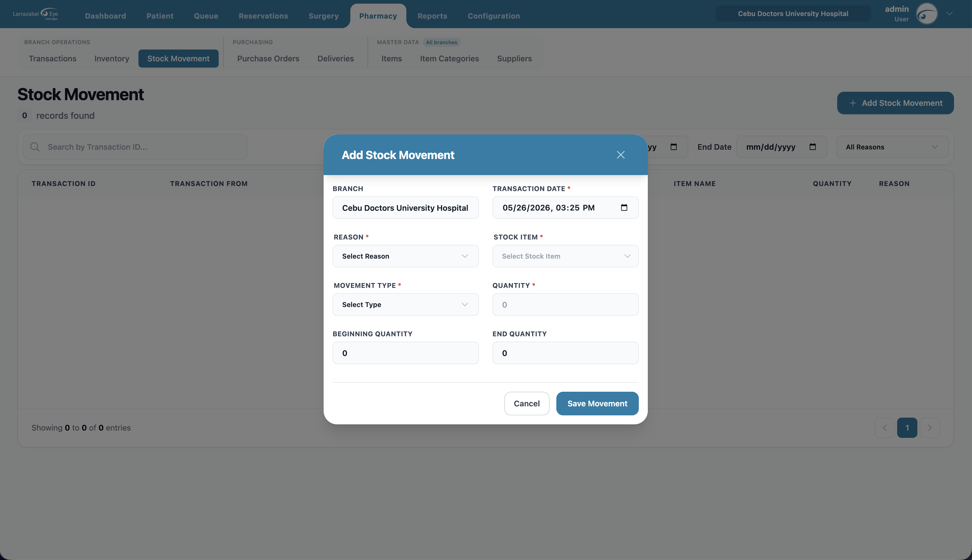
Task: Open Item Categories master data
Action: (449, 59)
